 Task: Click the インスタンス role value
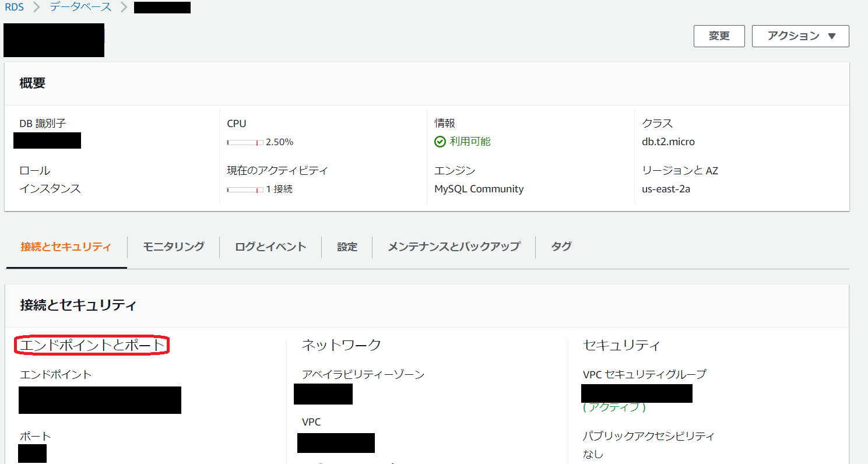tap(50, 189)
